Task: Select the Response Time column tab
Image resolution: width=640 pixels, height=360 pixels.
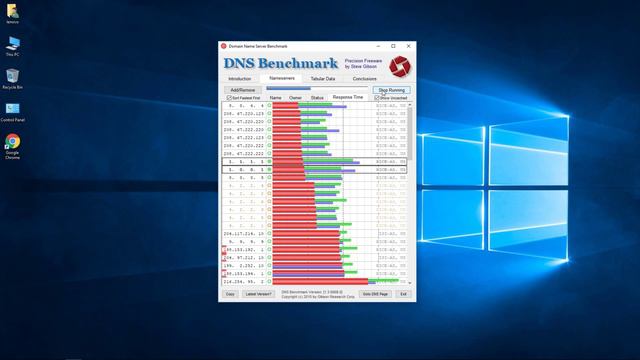Action: click(348, 97)
